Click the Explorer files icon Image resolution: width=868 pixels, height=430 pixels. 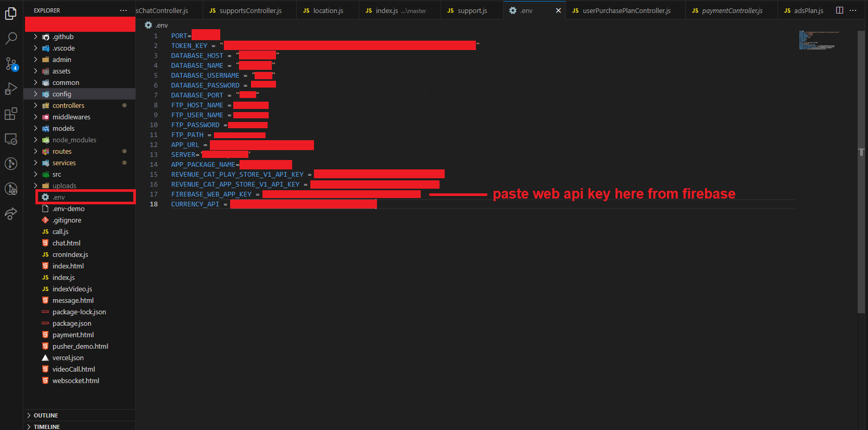pyautogui.click(x=11, y=14)
